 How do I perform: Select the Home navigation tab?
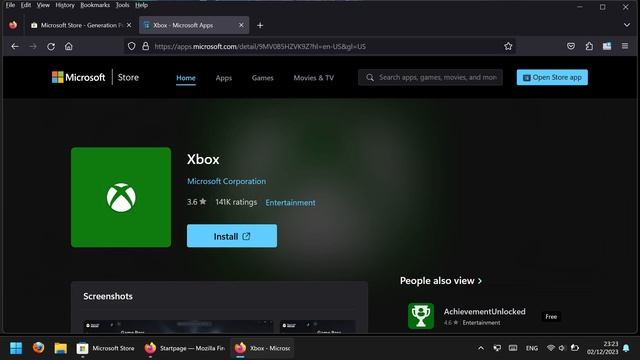click(x=186, y=78)
